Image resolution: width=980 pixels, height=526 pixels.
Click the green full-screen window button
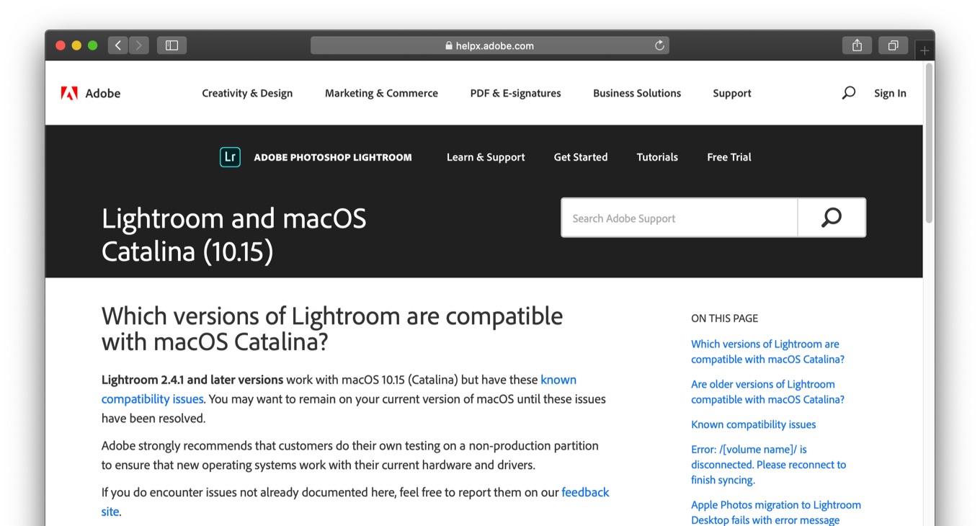(92, 45)
